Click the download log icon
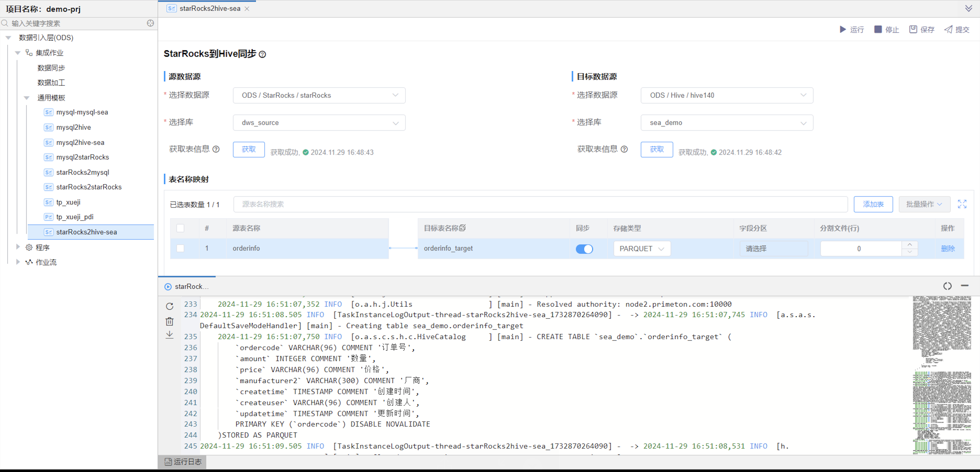 click(x=170, y=334)
